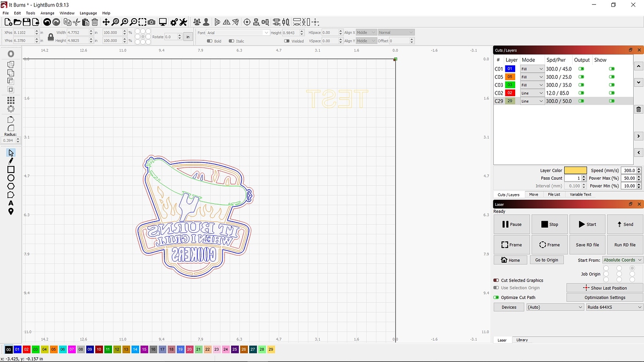The image size is (644, 362).
Task: Toggle Show for layer C02
Action: tap(611, 93)
